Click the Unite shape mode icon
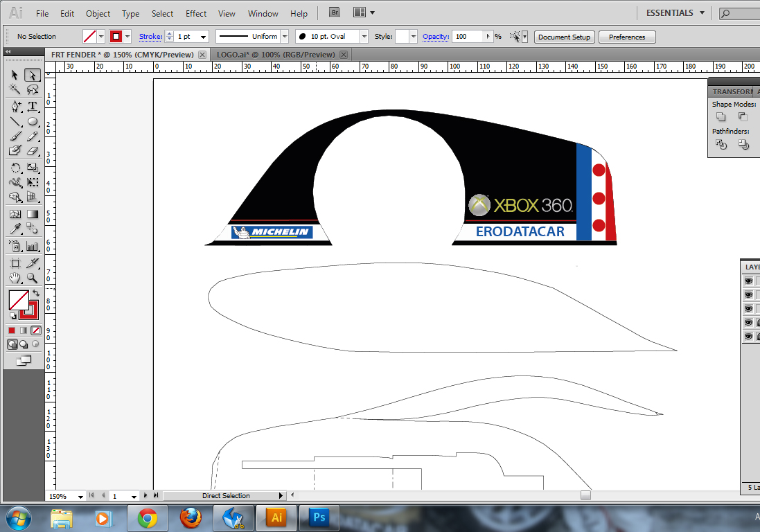 (x=721, y=117)
